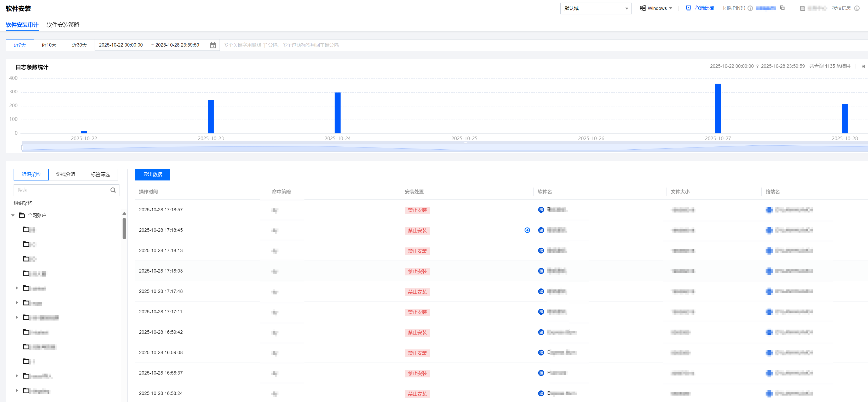Click plus icon in 17:18:45 row
Viewport: 868px width, 402px height.
[x=527, y=230]
